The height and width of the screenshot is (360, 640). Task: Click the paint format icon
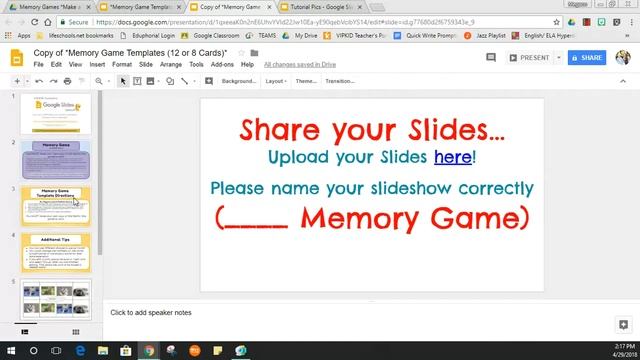point(81,81)
